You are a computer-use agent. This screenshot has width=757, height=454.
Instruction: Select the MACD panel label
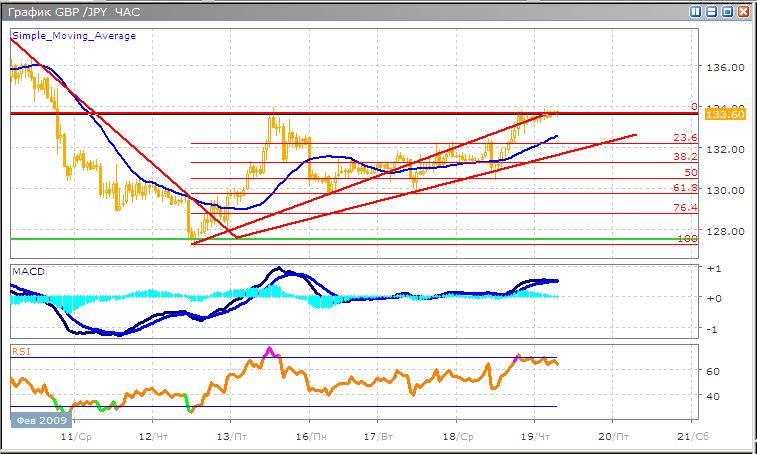pos(29,271)
